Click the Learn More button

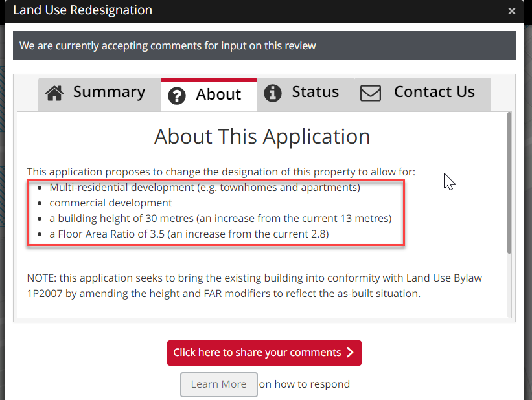coord(218,384)
